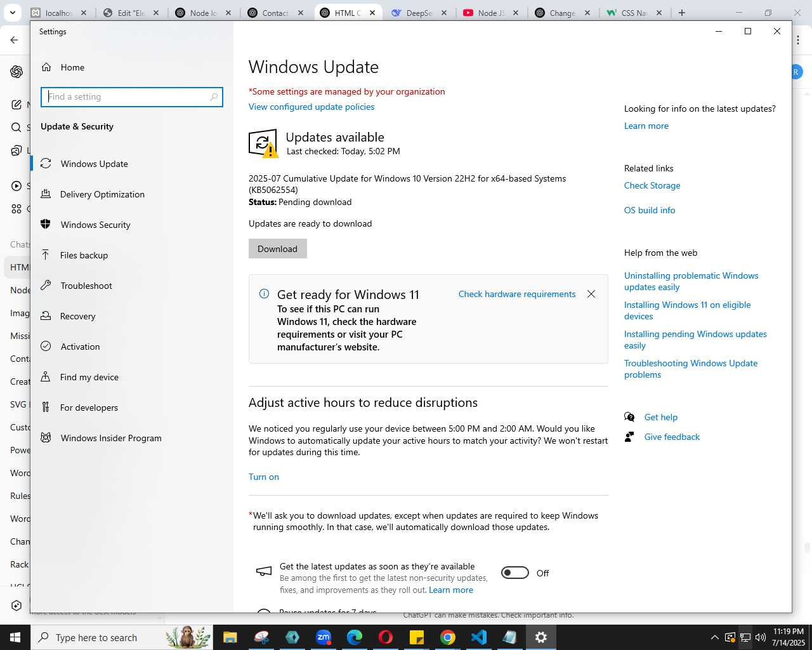Click the search magnifier in Find a setting

tap(214, 97)
